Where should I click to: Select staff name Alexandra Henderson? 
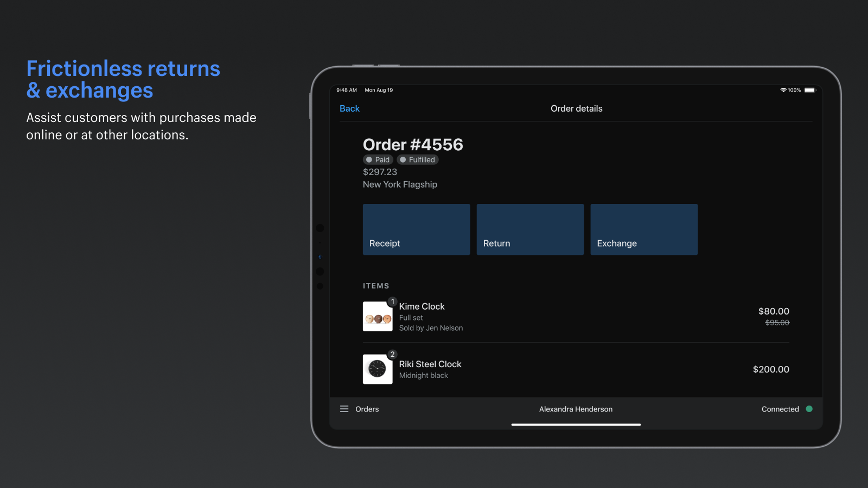click(x=576, y=409)
